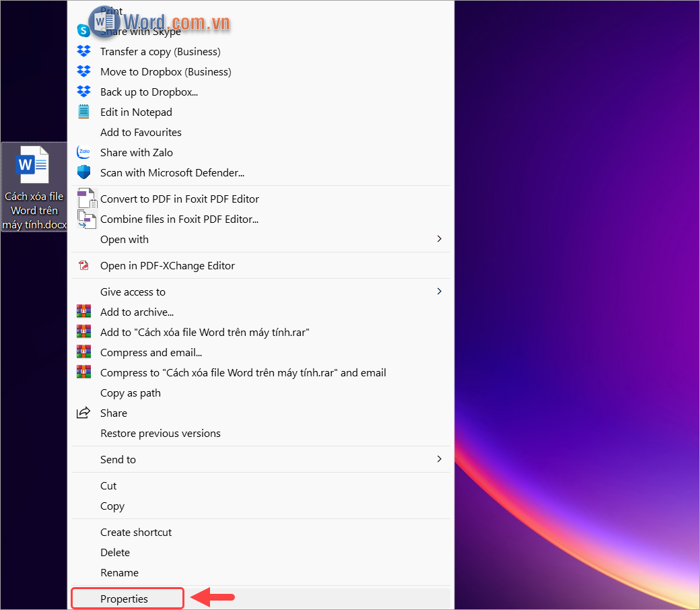Choose Rename from the context menu
Screen dimensions: 700x610
coord(260,572)
